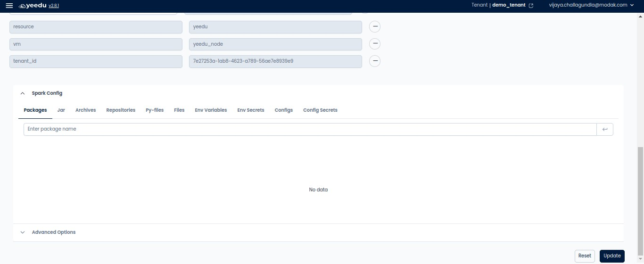Open tenant demo_tenant external link icon

531,5
